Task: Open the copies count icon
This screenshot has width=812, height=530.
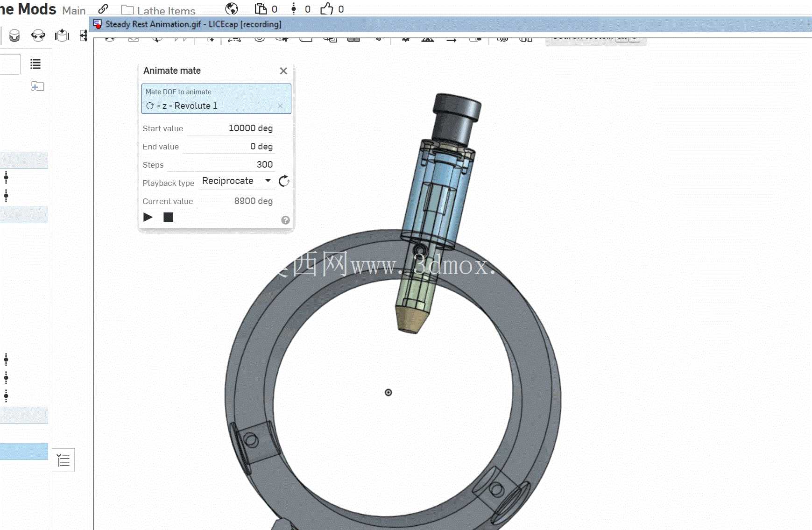Action: click(x=261, y=9)
